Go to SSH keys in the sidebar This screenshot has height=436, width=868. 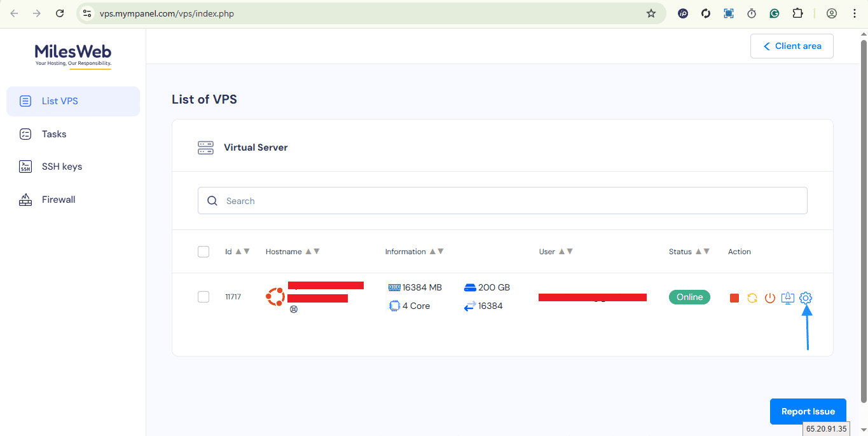click(x=62, y=167)
